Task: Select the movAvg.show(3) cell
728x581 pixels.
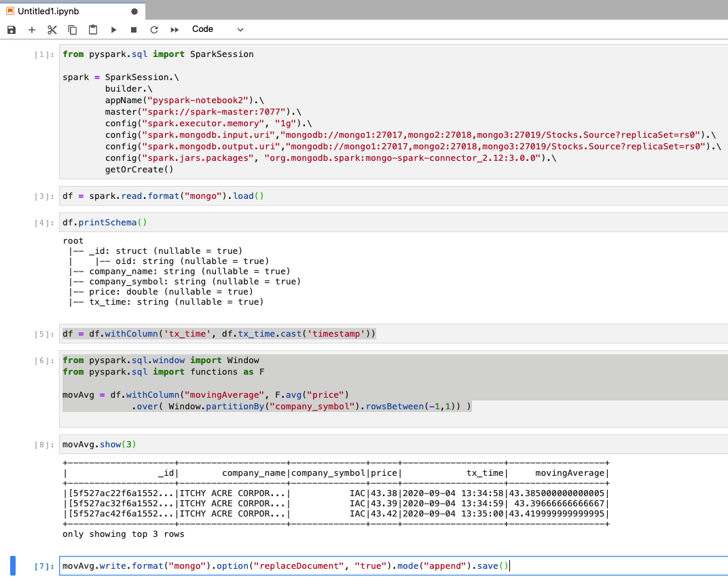Action: (393, 445)
